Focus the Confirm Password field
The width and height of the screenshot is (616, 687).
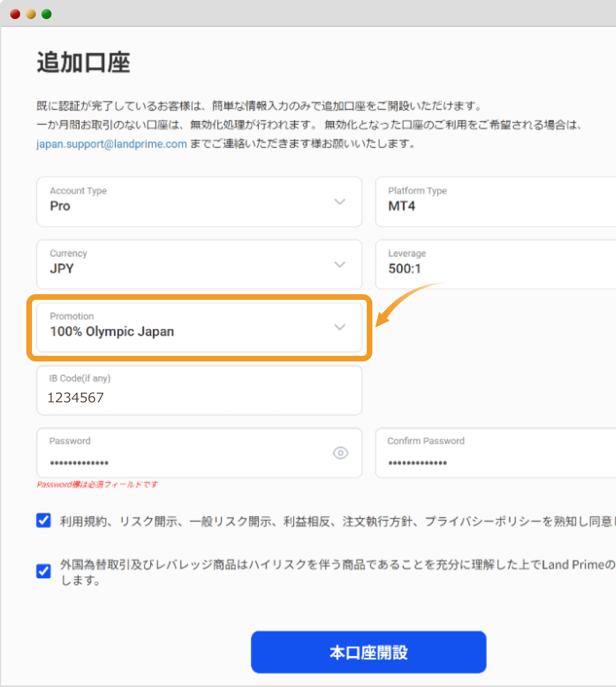pyautogui.click(x=496, y=453)
